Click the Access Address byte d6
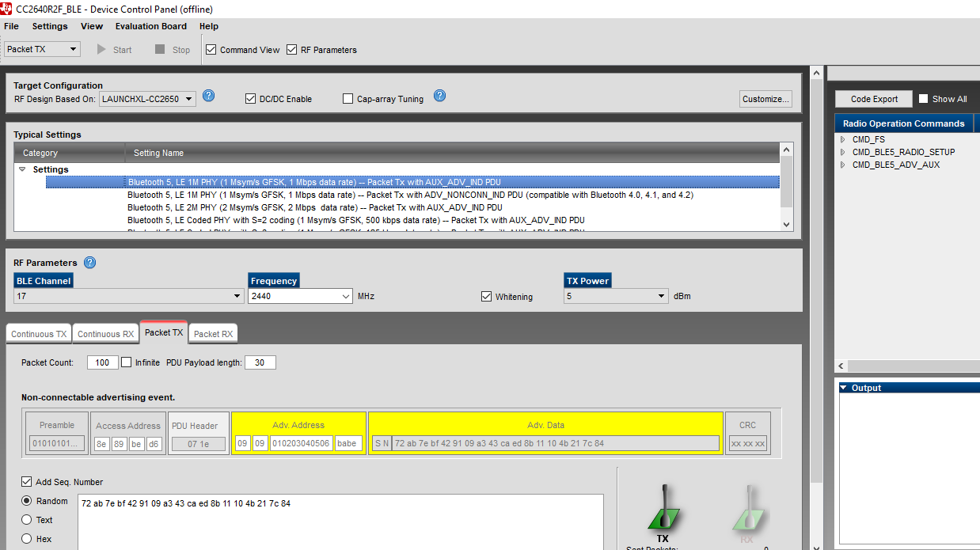The height and width of the screenshot is (550, 980). point(154,443)
